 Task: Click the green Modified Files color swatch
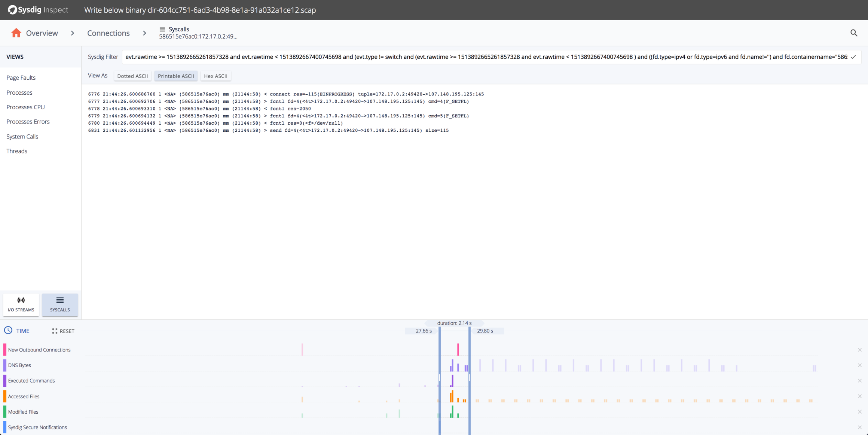pyautogui.click(x=5, y=412)
